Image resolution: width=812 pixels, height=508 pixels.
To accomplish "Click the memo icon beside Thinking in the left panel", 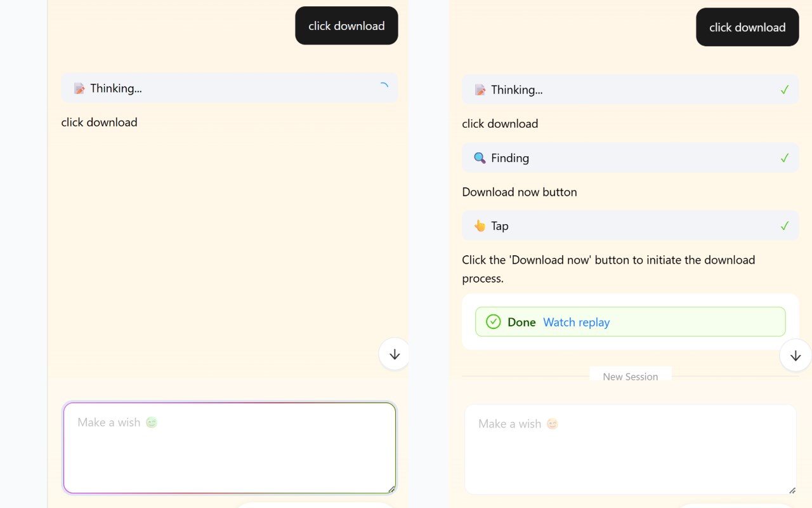I will [79, 88].
